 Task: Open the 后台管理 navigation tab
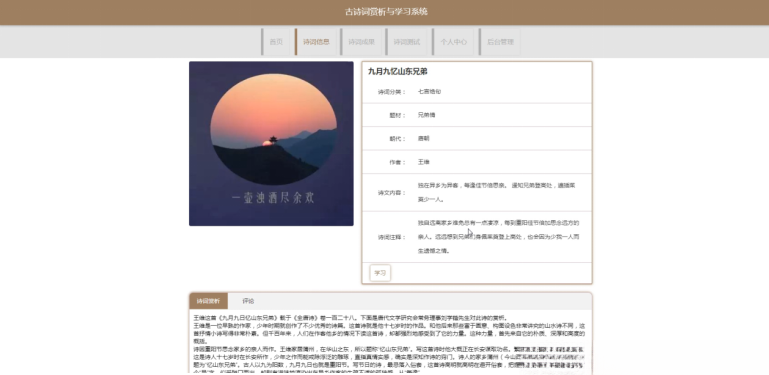pos(500,42)
